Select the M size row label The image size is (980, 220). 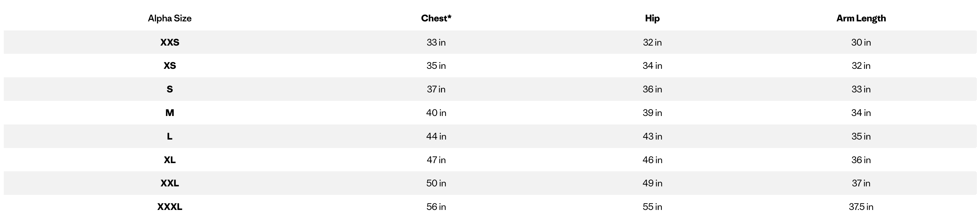[170, 113]
